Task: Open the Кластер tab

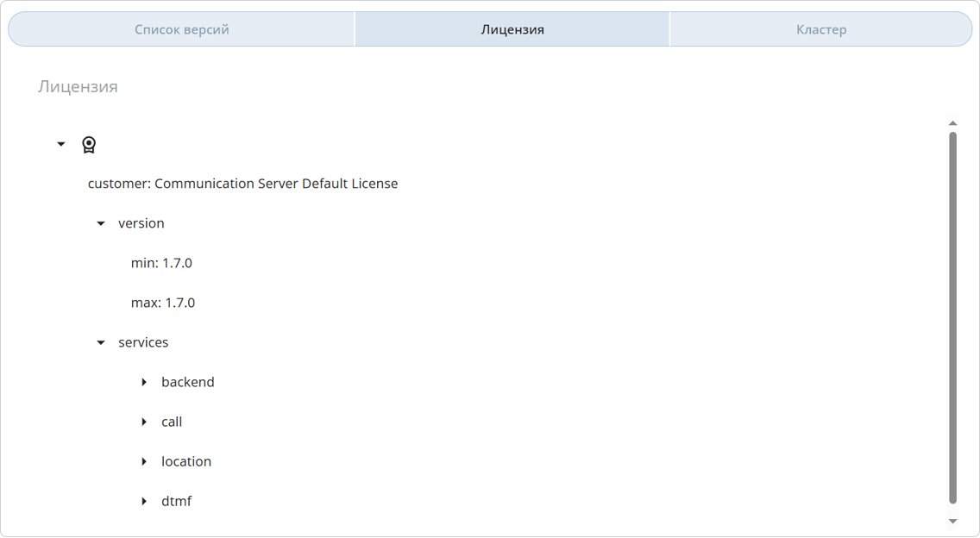Action: [820, 29]
